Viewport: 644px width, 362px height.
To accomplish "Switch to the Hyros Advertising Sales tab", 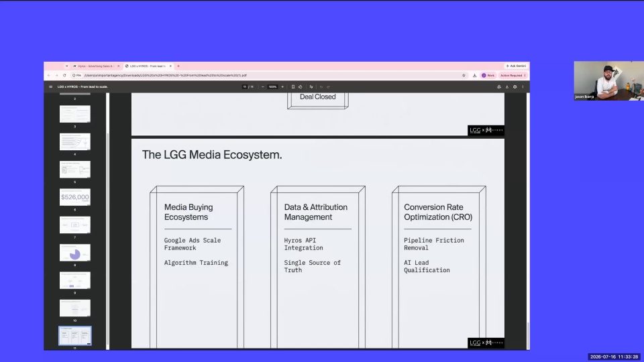I will [x=96, y=66].
